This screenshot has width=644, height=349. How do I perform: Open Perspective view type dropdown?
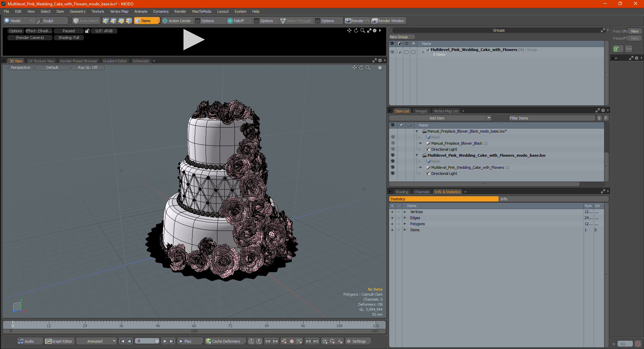[20, 67]
